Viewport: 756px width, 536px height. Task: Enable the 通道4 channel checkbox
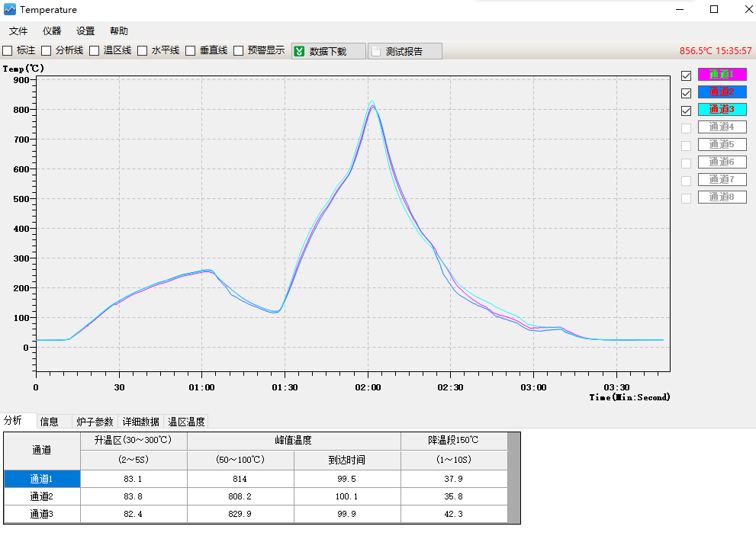(x=685, y=127)
